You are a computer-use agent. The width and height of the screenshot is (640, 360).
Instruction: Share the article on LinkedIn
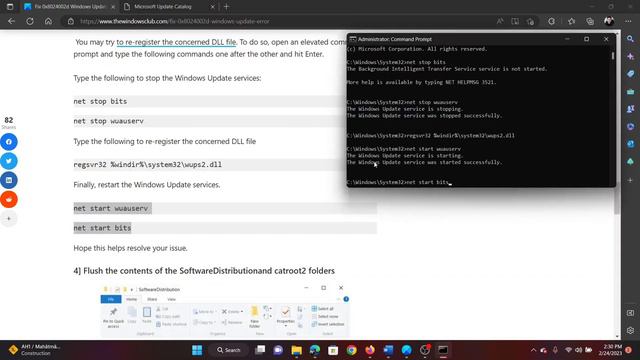point(9,180)
